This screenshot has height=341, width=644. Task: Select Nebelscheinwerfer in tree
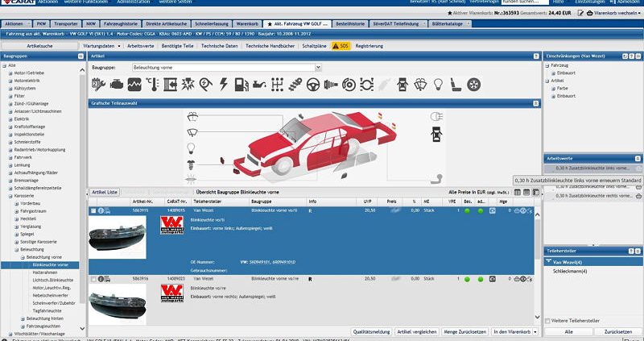point(50,295)
